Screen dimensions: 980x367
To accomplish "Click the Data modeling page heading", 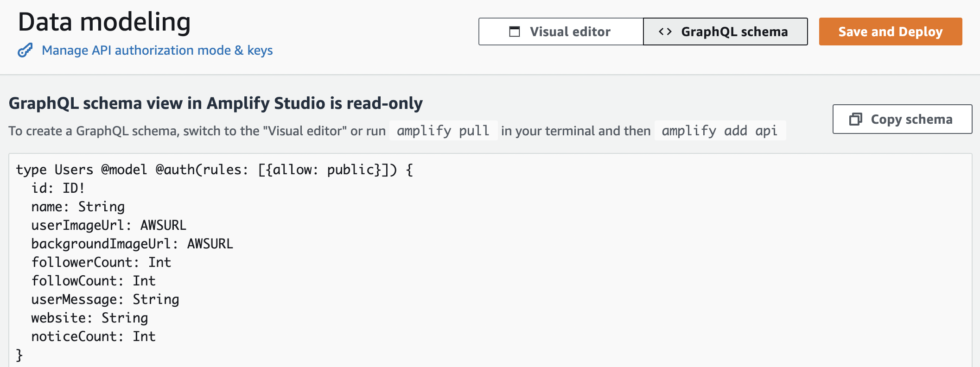I will 104,22.
